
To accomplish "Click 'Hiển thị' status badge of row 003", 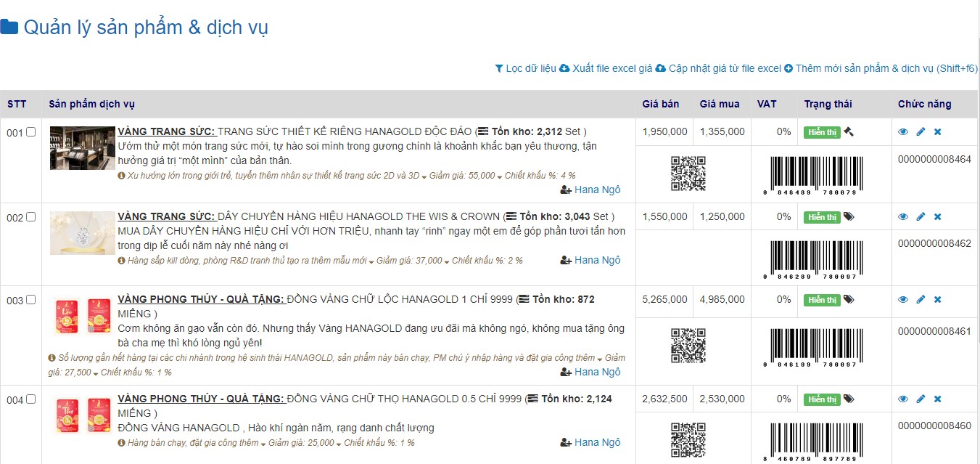I will pos(822,300).
